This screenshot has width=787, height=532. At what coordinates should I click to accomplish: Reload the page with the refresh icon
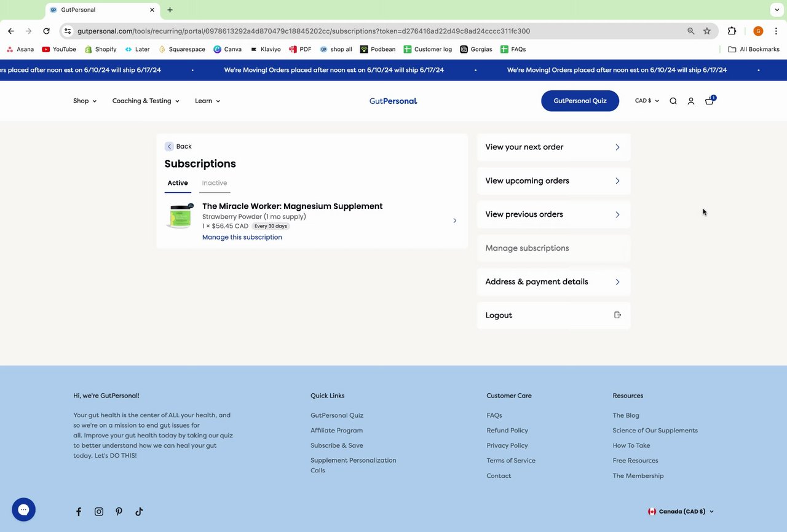coord(46,31)
